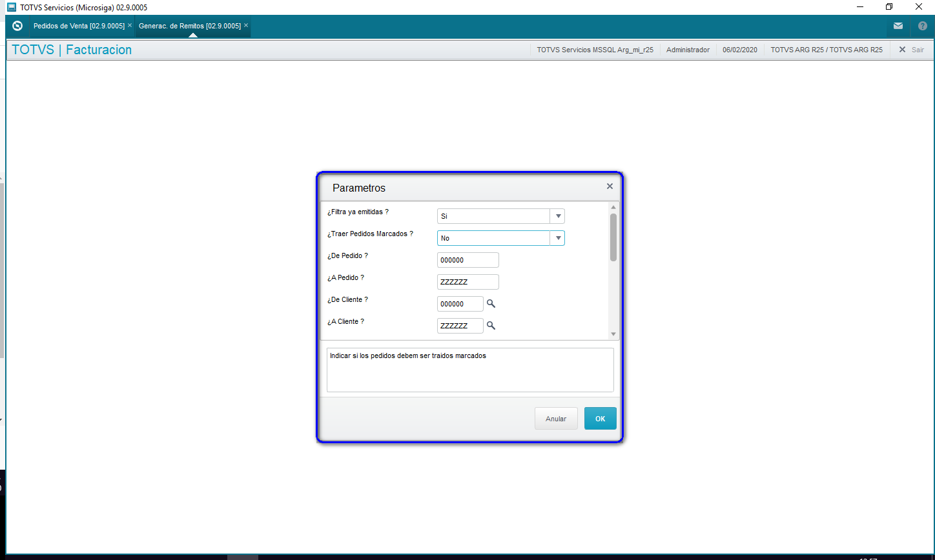Click the Administrador user label
This screenshot has height=560, width=935.
[688, 50]
